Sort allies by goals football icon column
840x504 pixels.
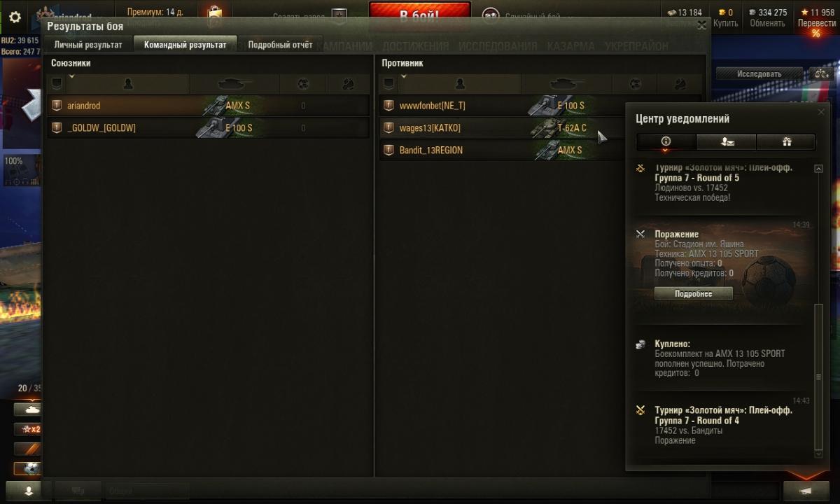[x=302, y=84]
